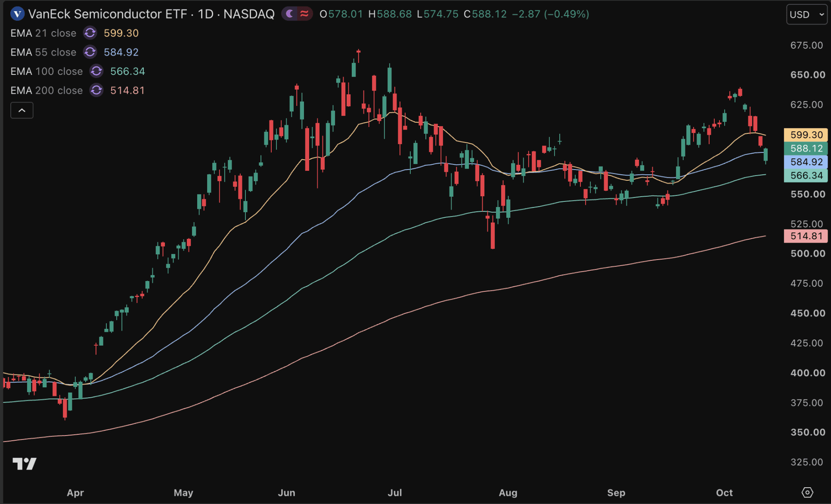Image resolution: width=831 pixels, height=504 pixels.
Task: Click the 500.00 price scale label
Action: 808,254
